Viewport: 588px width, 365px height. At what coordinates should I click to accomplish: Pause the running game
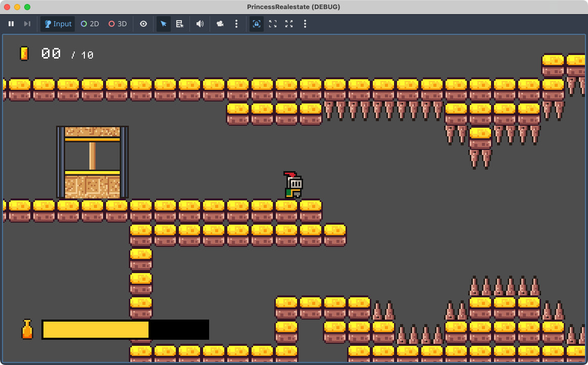coord(11,24)
